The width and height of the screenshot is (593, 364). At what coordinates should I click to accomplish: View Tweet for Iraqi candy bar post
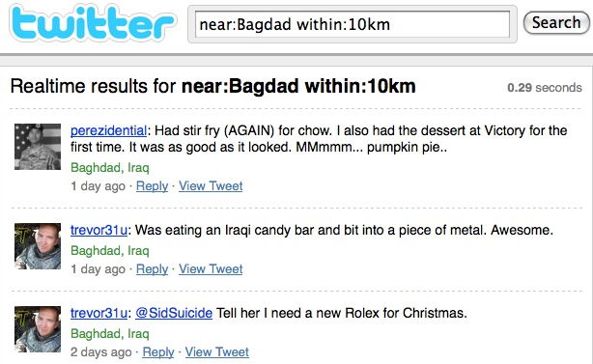click(211, 269)
